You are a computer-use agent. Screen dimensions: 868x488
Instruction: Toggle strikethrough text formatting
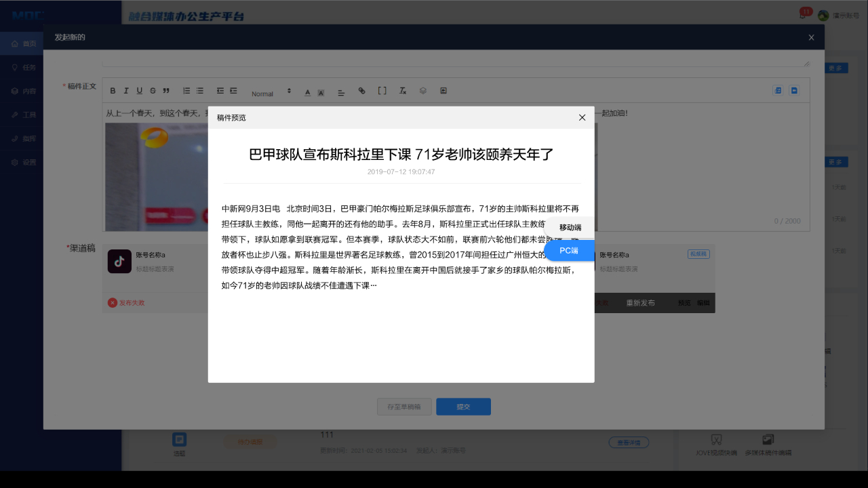[x=153, y=91]
